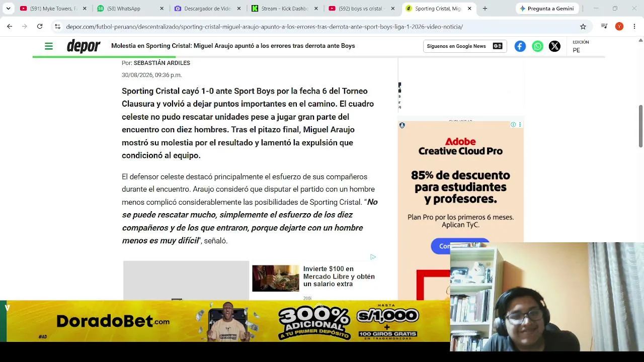
Task: Click the date text '30/08/2026, 09:36 p.m.'
Action: (151, 75)
